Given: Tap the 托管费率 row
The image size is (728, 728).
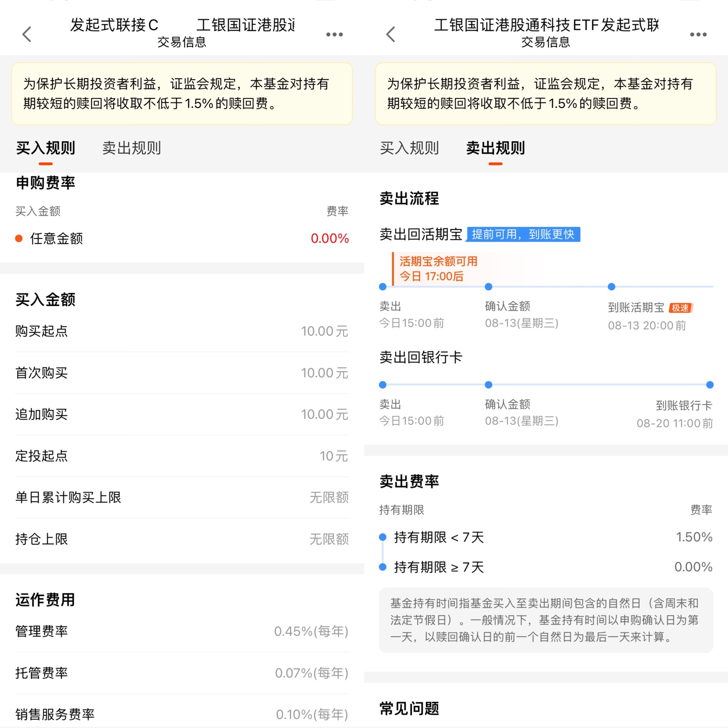Looking at the screenshot, I should point(182,673).
